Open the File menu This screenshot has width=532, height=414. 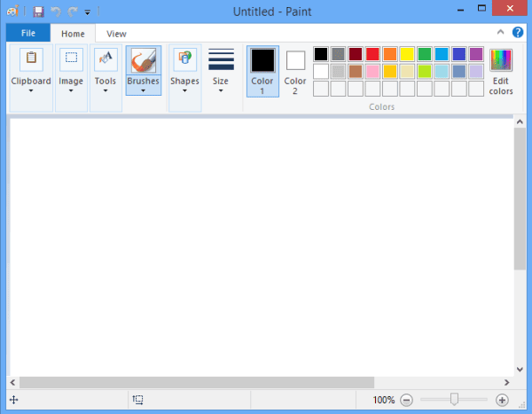pos(28,33)
